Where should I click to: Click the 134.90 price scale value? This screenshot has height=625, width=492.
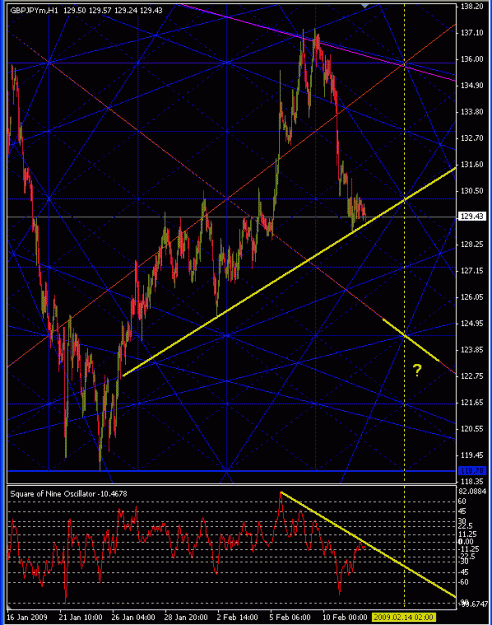pos(472,85)
